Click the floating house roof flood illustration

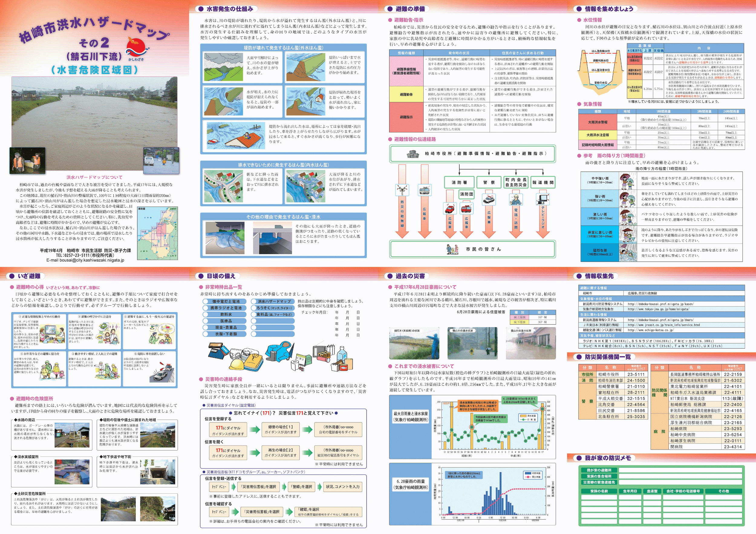pos(236,136)
